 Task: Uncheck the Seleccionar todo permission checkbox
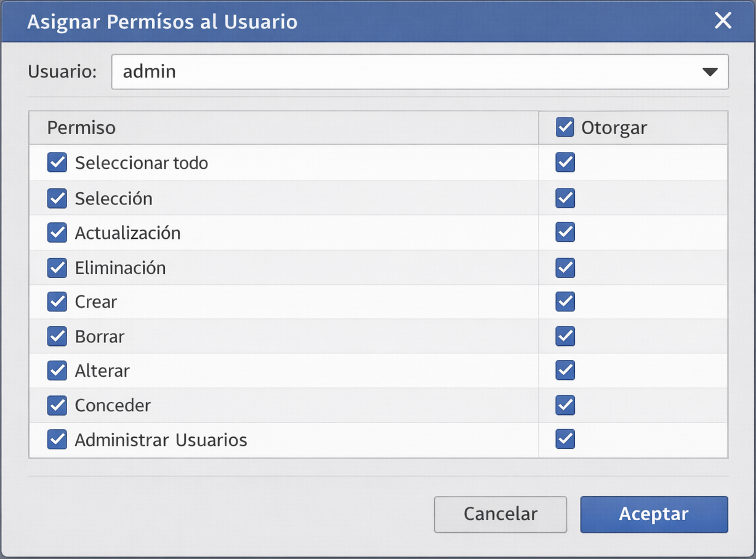[x=57, y=163]
